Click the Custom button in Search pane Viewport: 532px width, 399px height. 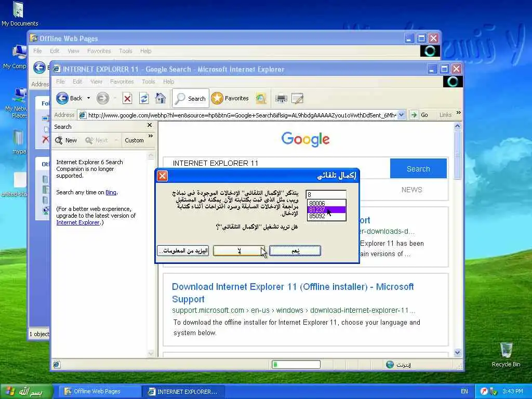[x=134, y=140]
